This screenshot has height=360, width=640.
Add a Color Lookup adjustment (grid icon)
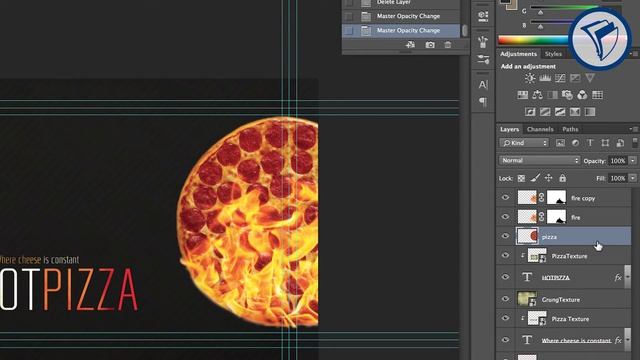[598, 95]
